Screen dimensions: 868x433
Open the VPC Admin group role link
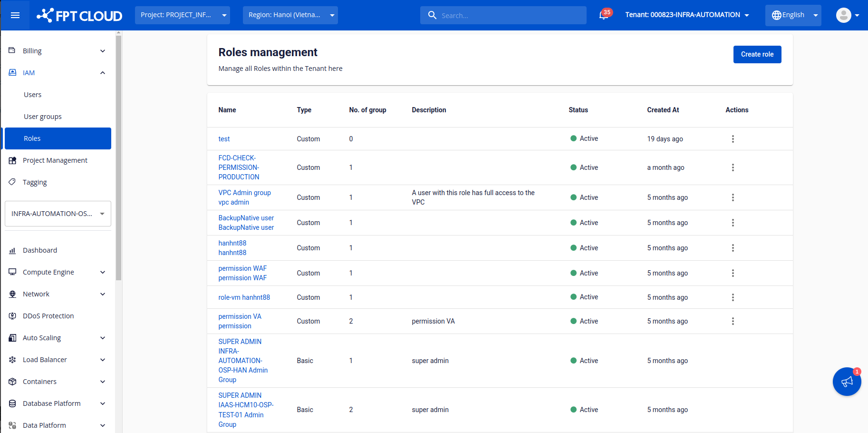point(244,193)
